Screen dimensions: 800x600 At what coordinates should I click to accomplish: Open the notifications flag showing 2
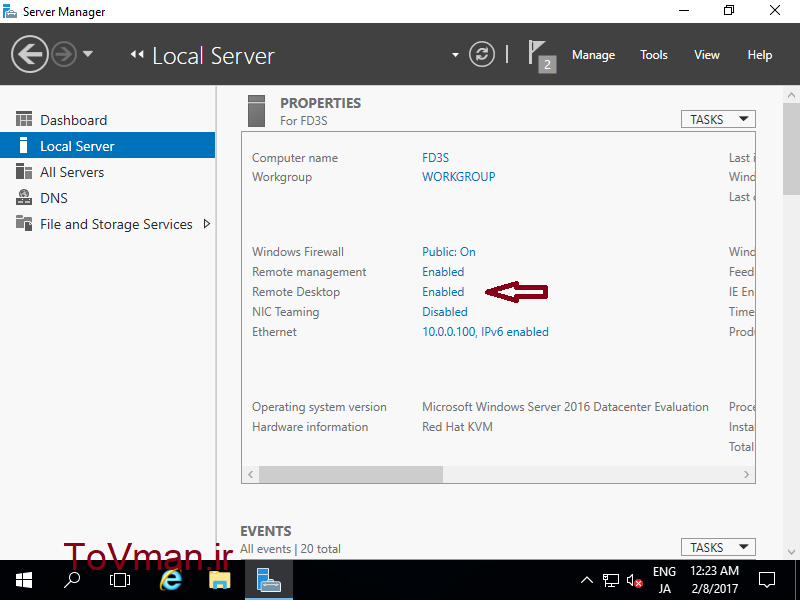coord(541,56)
